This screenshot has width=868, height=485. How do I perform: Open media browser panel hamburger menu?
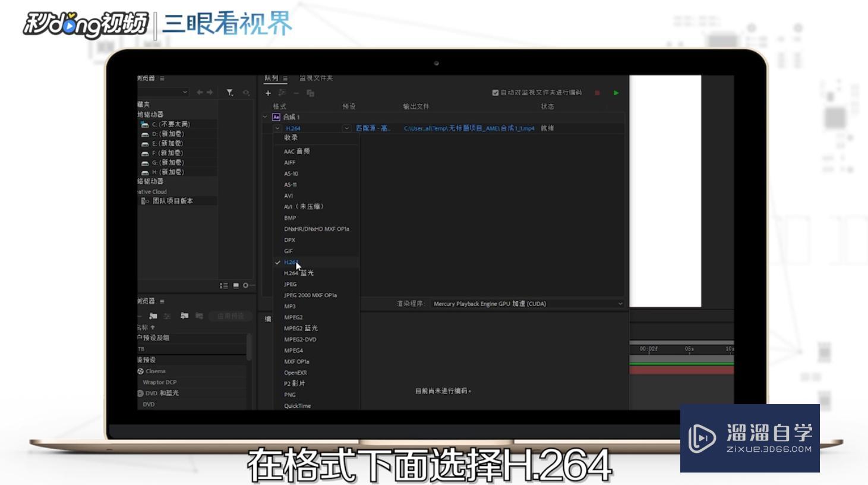(162, 78)
